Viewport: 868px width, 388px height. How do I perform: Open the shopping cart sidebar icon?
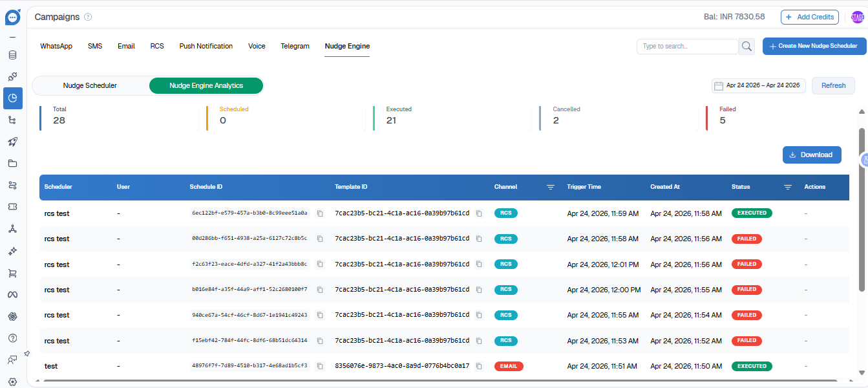point(12,273)
